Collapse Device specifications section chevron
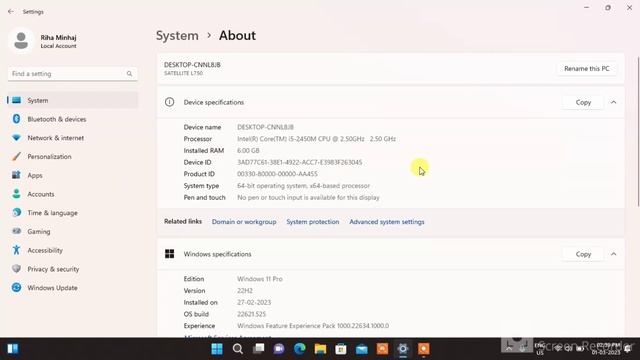640x360 pixels. tap(613, 102)
